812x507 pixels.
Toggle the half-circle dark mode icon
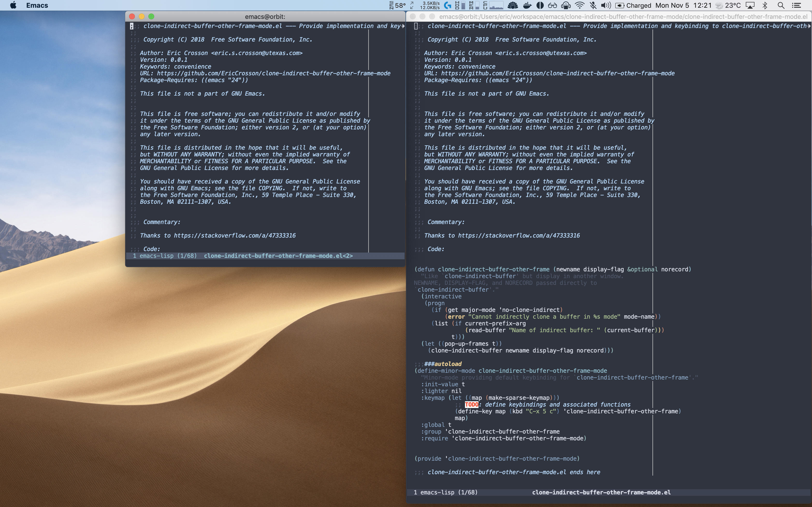pos(540,5)
